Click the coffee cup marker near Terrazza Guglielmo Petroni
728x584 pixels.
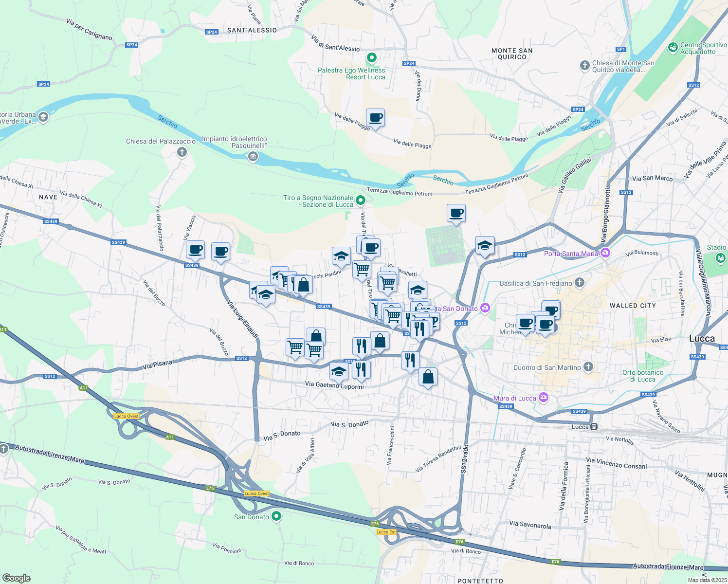tap(456, 214)
